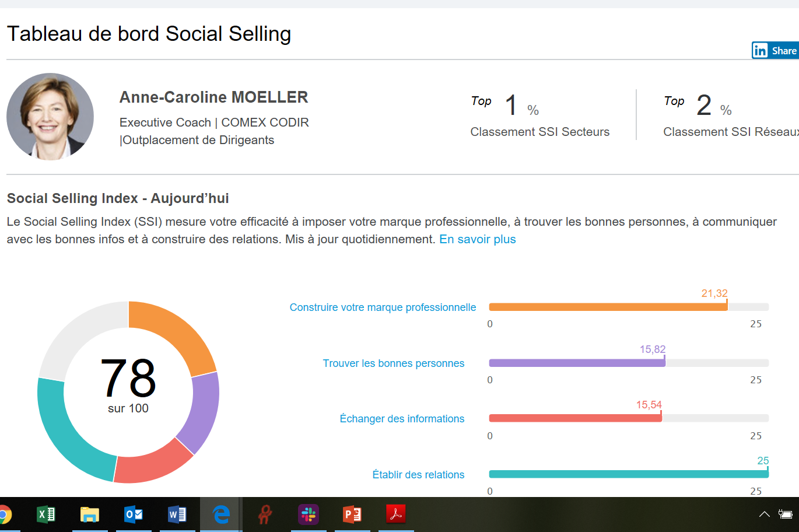This screenshot has height=532, width=799.
Task: Click the 15,82 score value
Action: 653,349
